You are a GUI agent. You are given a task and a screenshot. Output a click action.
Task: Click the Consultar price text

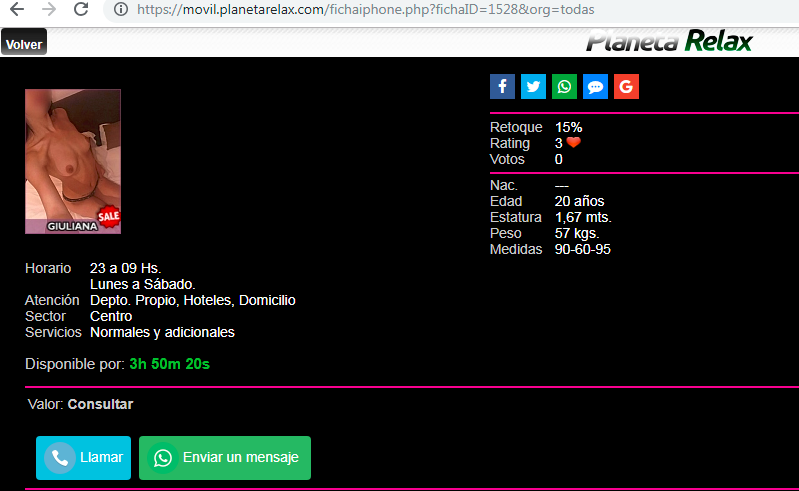point(100,404)
